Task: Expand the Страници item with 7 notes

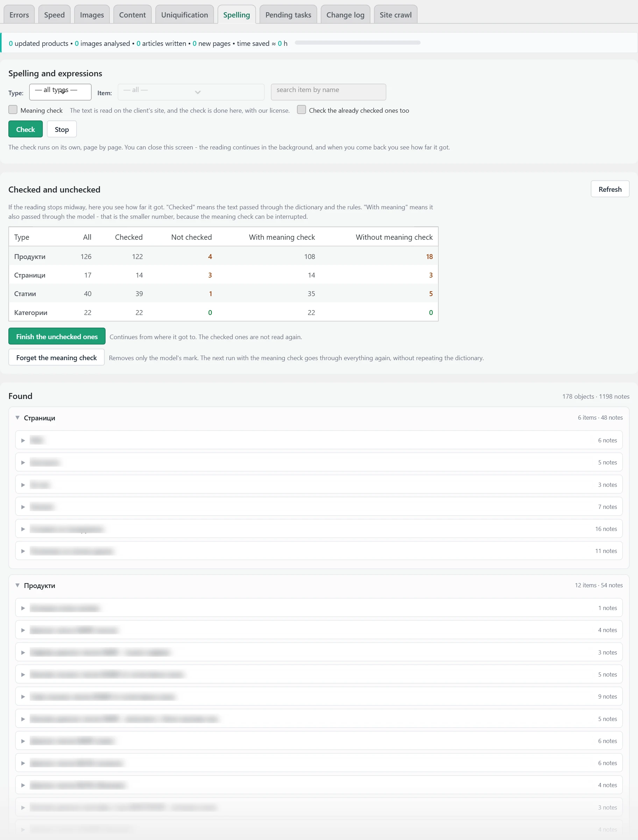Action: 319,507
